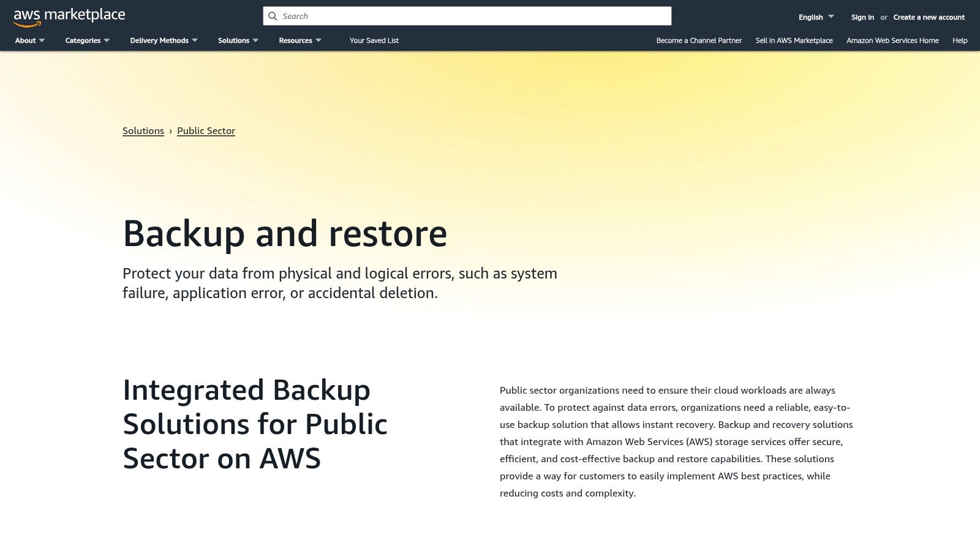Expand the Resources dropdown menu
The image size is (980, 551).
(x=300, y=40)
